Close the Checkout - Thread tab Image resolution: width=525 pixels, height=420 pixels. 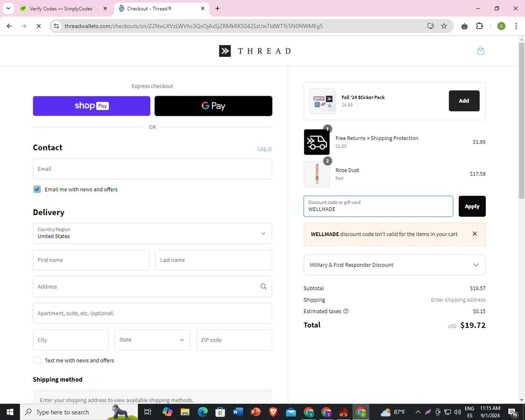203,8
